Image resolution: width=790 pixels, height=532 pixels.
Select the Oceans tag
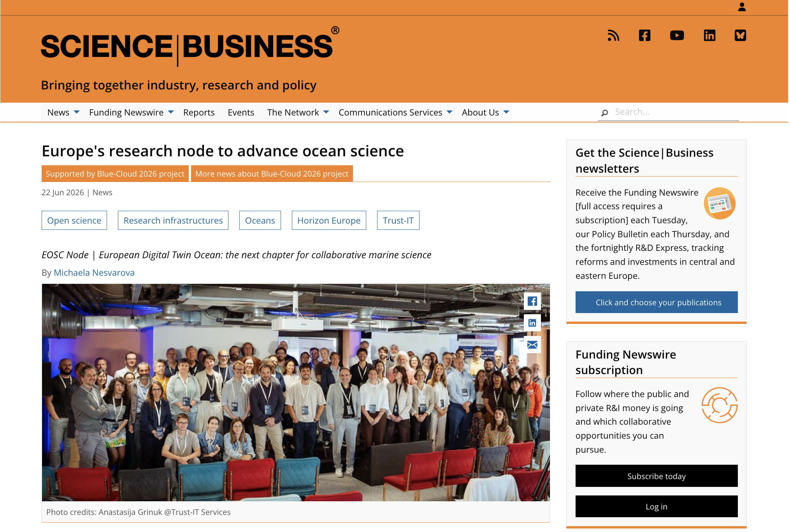(x=260, y=220)
